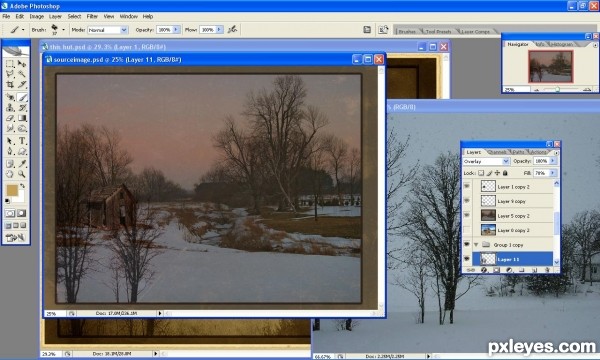Switch to Standard Mode editing

click(x=10, y=213)
